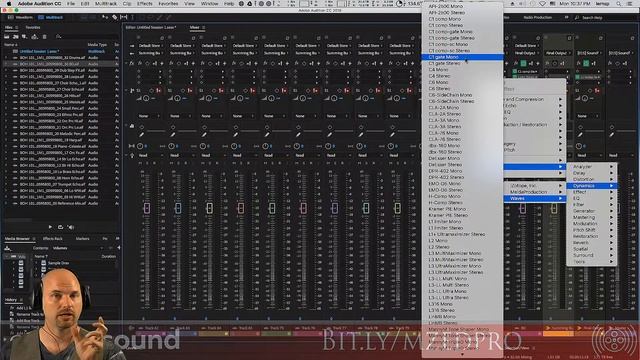
Task: Click the New File icon in Files panel
Action: (x=24, y=37)
